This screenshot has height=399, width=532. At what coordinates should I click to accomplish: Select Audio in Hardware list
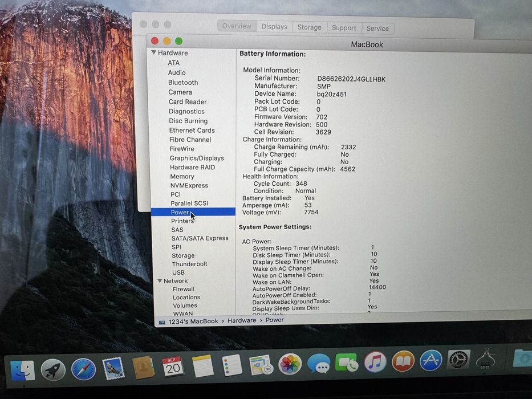pyautogui.click(x=177, y=72)
